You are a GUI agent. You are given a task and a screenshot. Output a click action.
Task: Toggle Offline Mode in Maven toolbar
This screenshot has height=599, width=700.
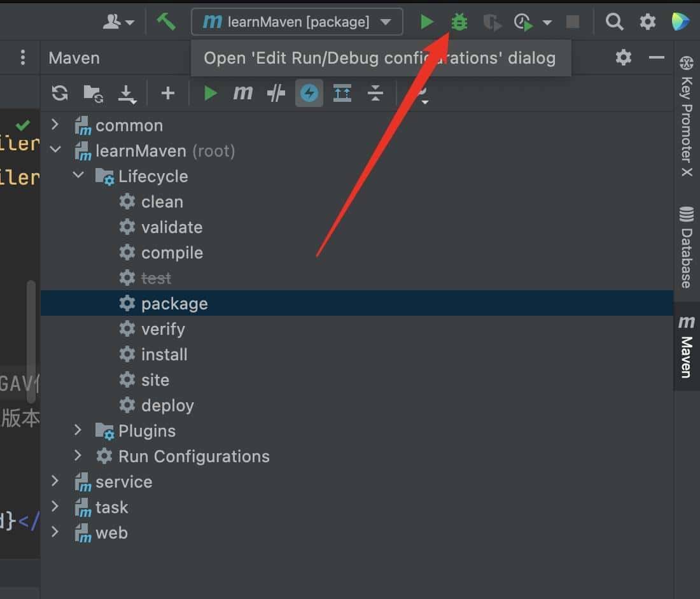pos(276,94)
